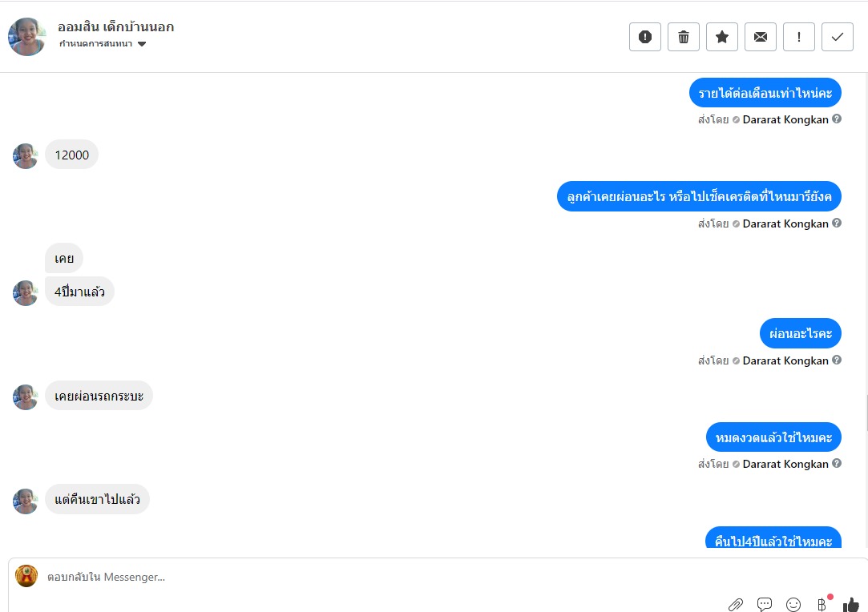The height and width of the screenshot is (612, 868).
Task: Select the 12000 message bubble
Action: click(71, 155)
